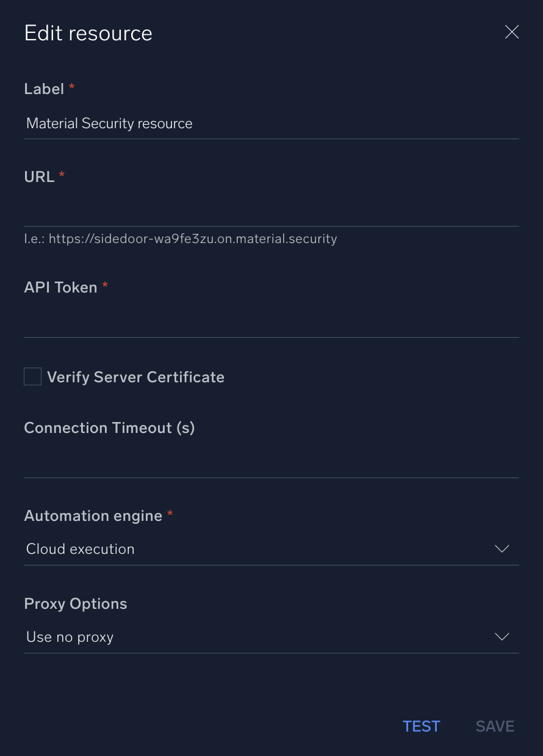This screenshot has height=756, width=543.
Task: Change 'Cloud execution' automation engine selection
Action: (x=271, y=548)
